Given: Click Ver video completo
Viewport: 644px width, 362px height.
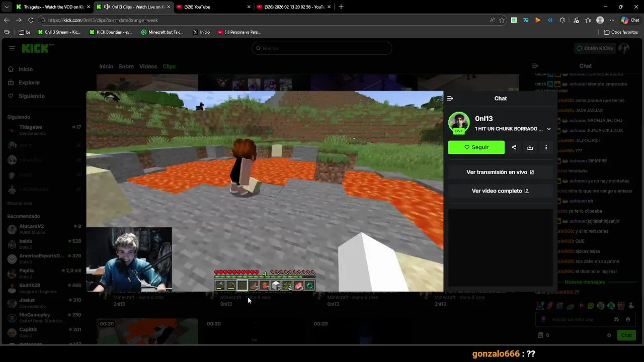Looking at the screenshot, I should pos(500,191).
